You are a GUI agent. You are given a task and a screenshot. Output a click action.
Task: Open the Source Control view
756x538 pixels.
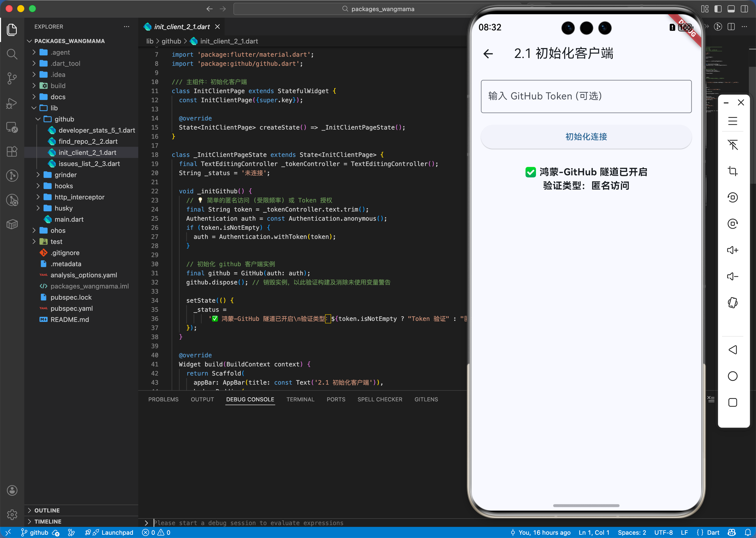[12, 78]
